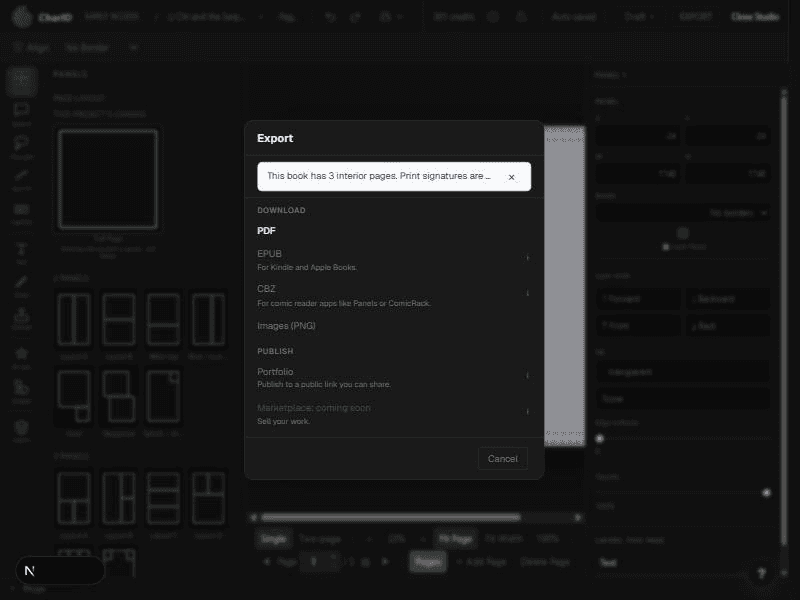Click the app logo in the top bar

click(22, 16)
